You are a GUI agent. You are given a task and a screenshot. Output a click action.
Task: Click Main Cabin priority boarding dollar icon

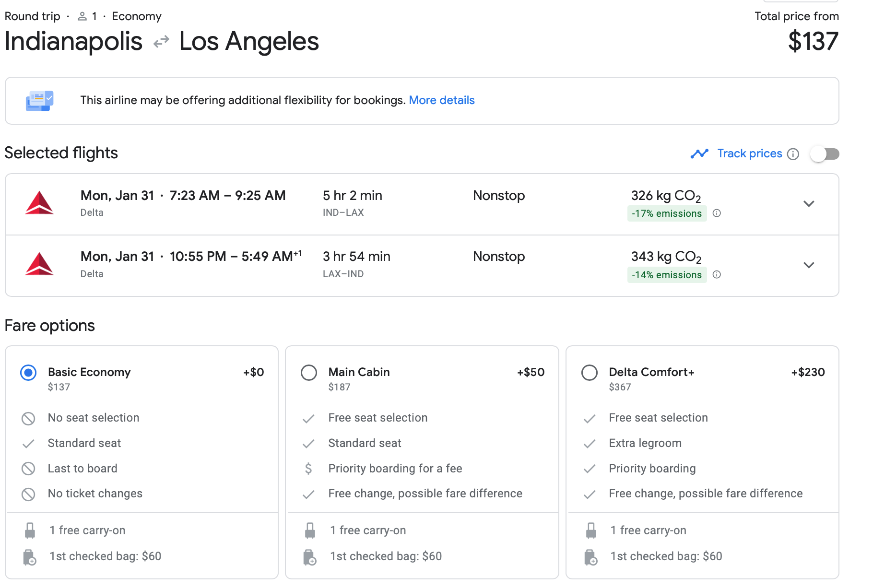308,469
